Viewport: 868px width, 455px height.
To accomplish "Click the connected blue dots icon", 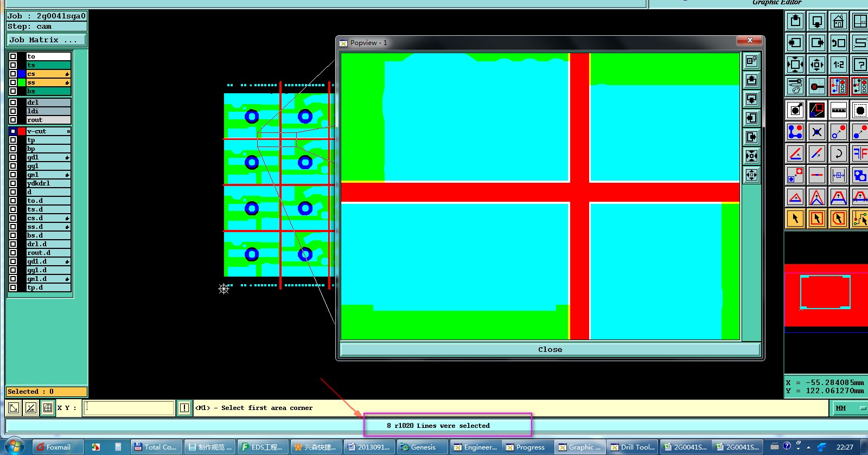I will (x=795, y=132).
